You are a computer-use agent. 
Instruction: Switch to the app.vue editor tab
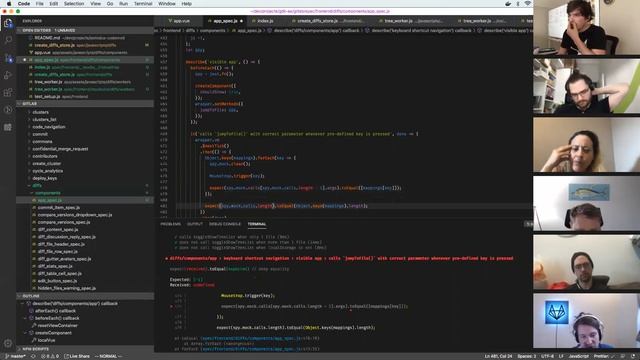[x=179, y=21]
